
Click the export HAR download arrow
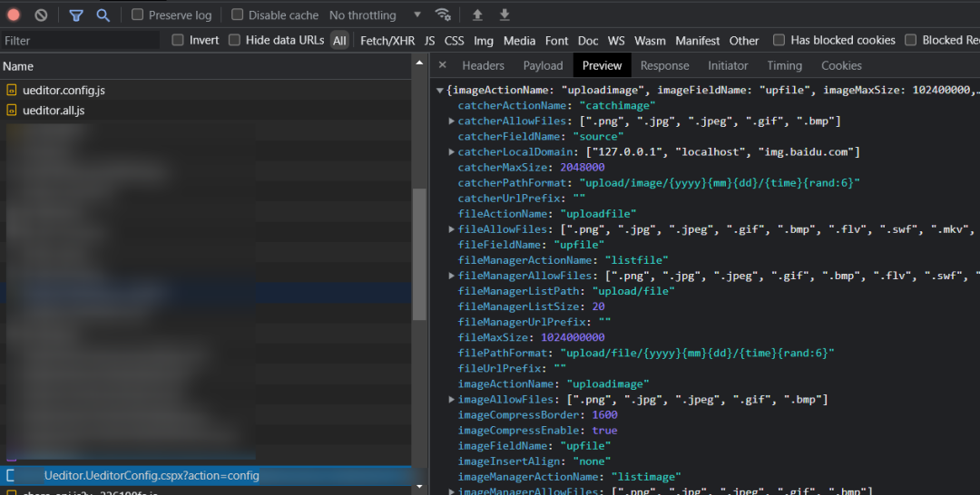[505, 15]
